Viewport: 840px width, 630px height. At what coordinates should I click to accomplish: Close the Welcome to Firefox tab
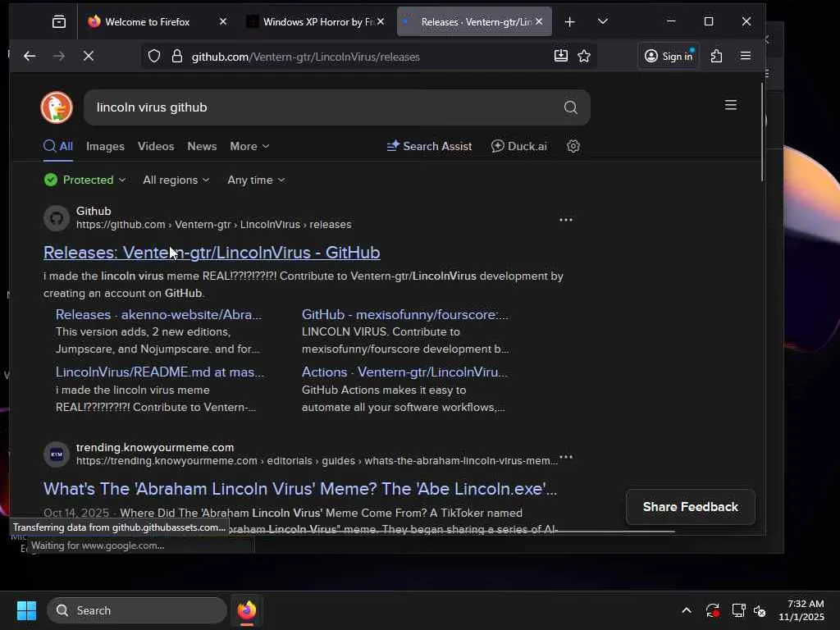pyautogui.click(x=223, y=21)
